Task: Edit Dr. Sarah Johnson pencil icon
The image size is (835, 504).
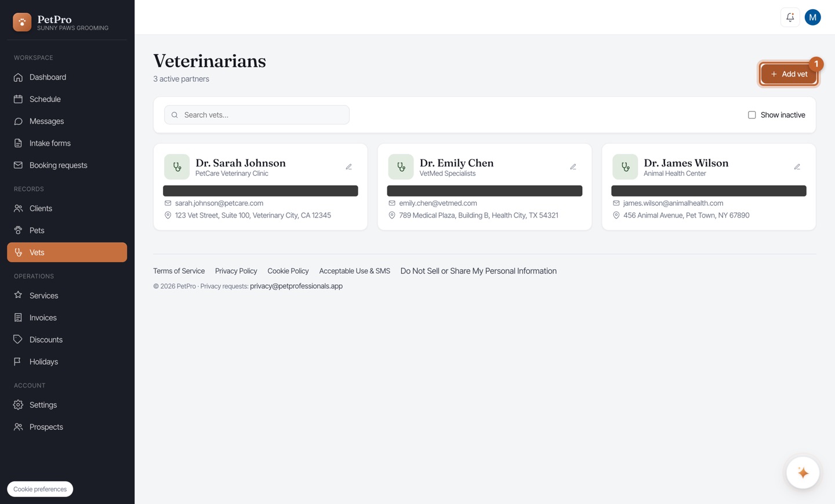Action: [x=348, y=167]
